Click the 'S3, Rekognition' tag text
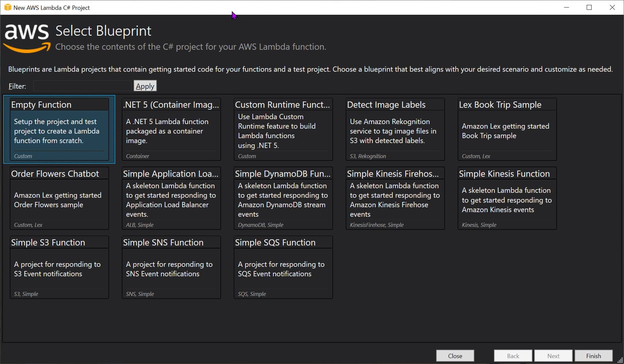 point(368,156)
